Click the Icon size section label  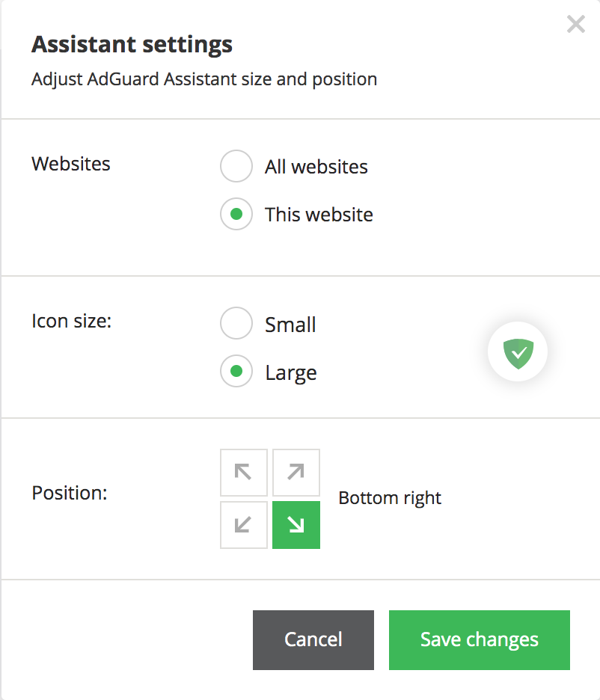click(x=72, y=322)
